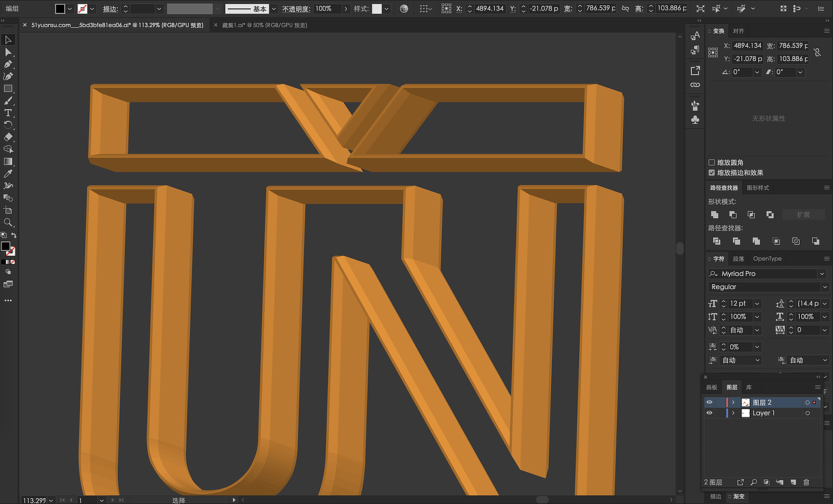This screenshot has height=504, width=833.
Task: Close the 51yuansu.com document tab
Action: [25, 25]
